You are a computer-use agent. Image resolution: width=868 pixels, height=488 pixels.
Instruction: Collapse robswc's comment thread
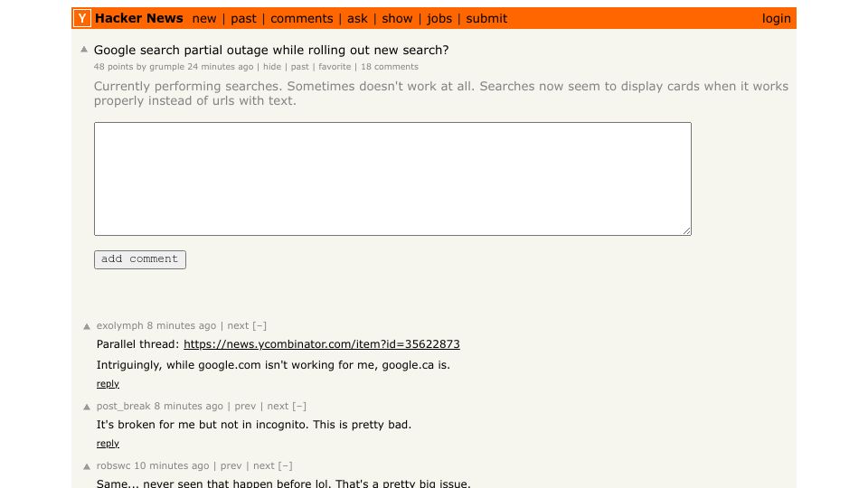(285, 466)
